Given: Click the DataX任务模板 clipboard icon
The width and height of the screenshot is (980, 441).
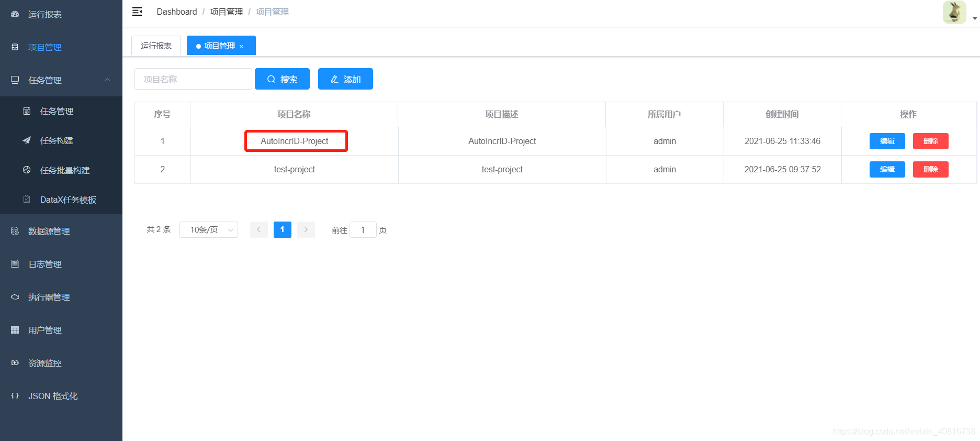Looking at the screenshot, I should 27,199.
